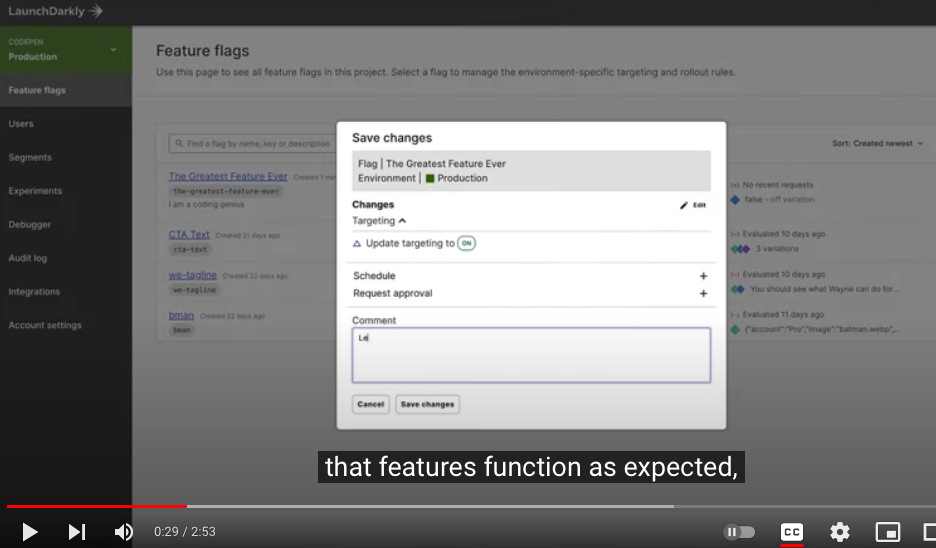Click the triangle icon beside Update targeting
Screen dimensions: 936x548
click(x=357, y=244)
